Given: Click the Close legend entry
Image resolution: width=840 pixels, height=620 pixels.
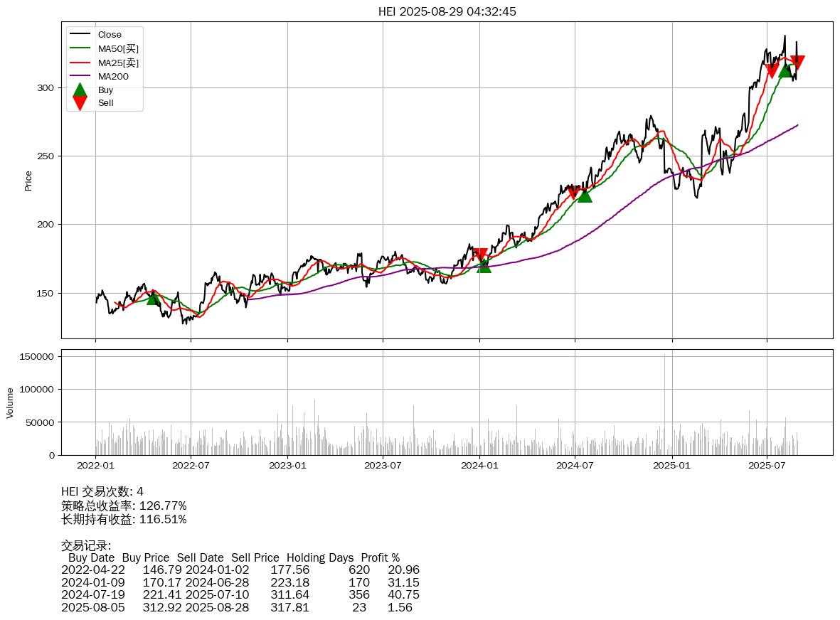Looking at the screenshot, I should click(x=110, y=35).
